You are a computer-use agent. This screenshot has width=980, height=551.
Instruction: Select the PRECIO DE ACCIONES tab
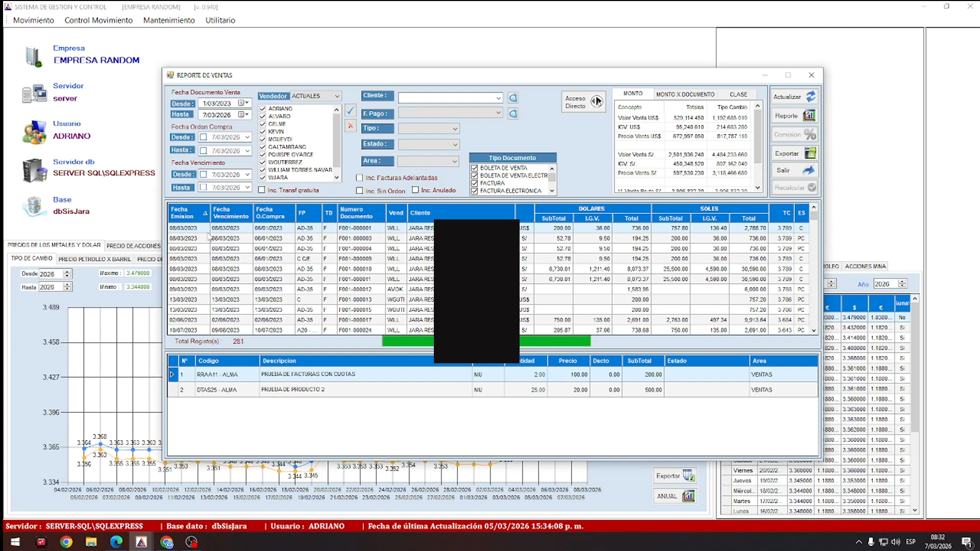[133, 246]
